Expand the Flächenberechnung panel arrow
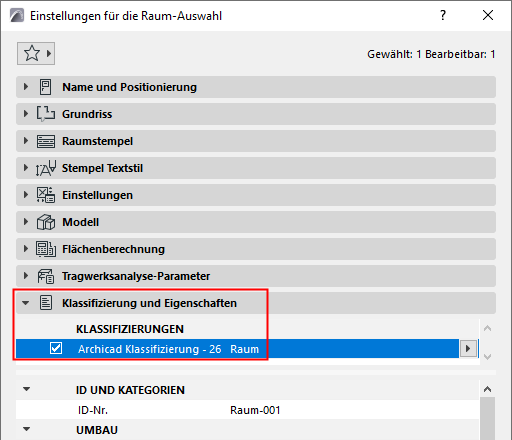The width and height of the screenshot is (512, 440). pos(26,249)
